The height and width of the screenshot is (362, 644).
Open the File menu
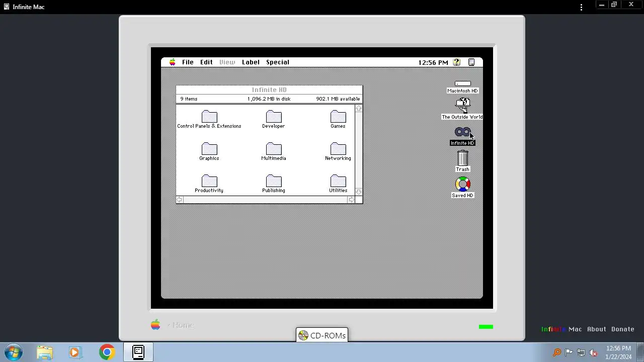pos(188,62)
